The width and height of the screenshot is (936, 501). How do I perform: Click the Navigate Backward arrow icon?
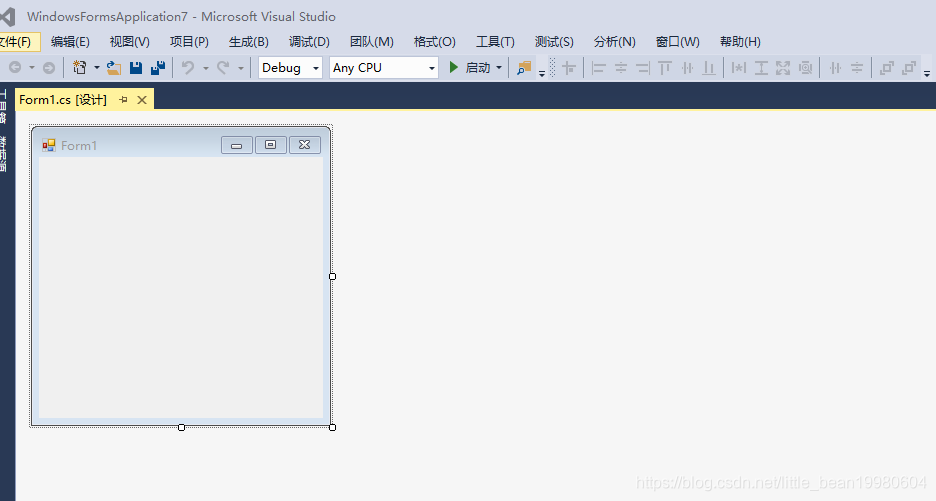pyautogui.click(x=16, y=67)
